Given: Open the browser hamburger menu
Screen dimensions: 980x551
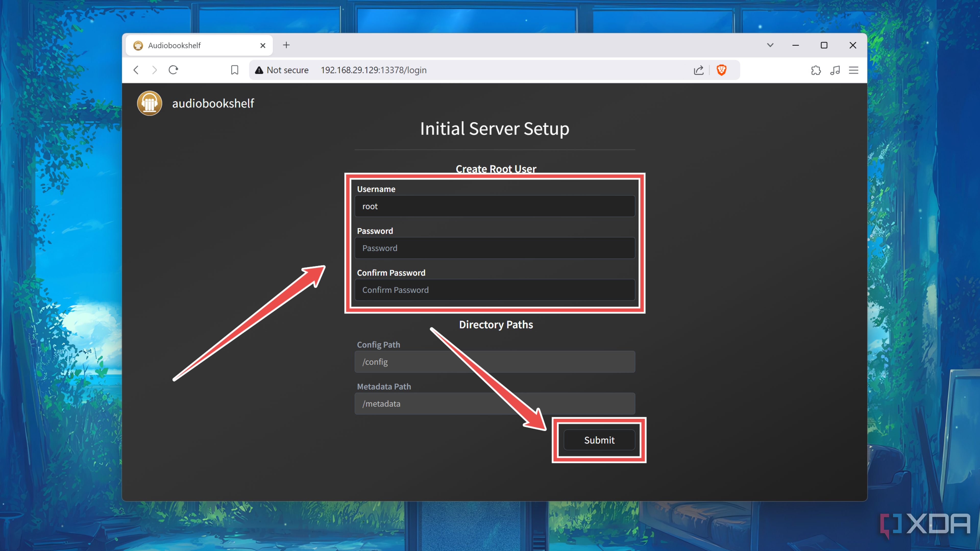Looking at the screenshot, I should coord(854,70).
